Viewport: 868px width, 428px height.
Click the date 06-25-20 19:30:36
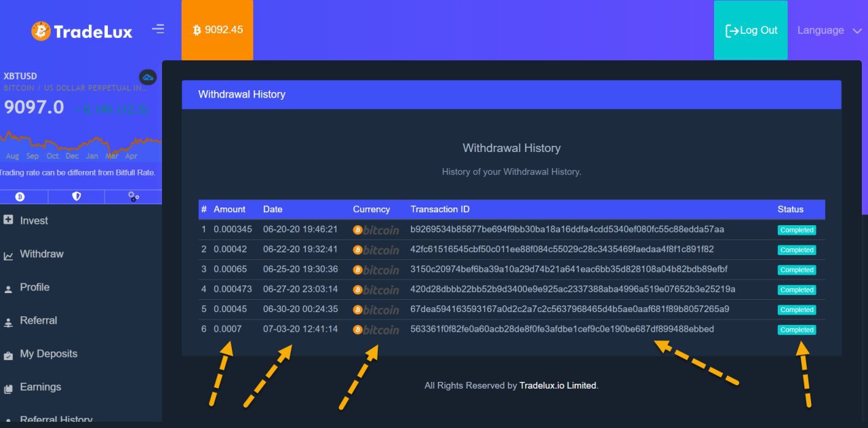tap(300, 269)
